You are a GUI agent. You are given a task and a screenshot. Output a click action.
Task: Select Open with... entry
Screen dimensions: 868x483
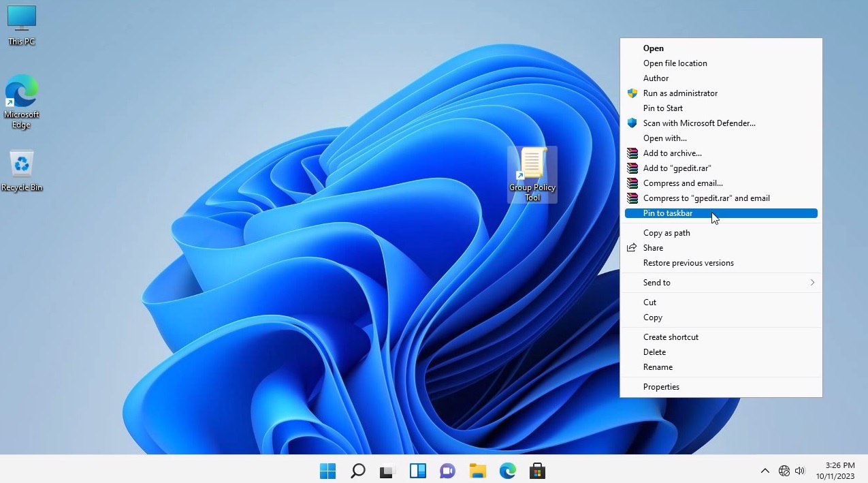721,138
